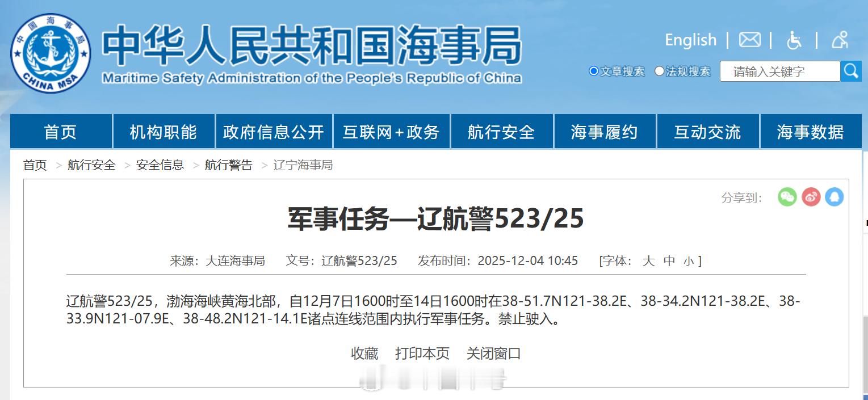Go to 辽宁海事局 in breadcrumb

coord(303,165)
